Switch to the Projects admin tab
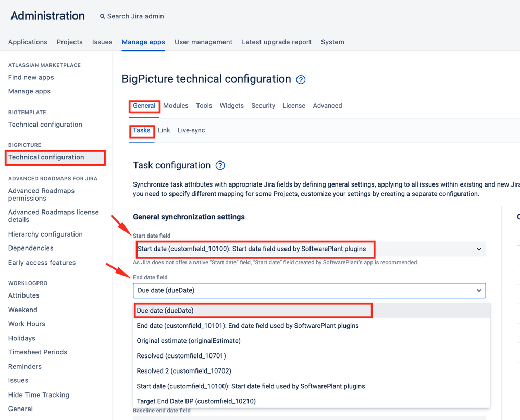Screen dimensions: 520x420 (70, 42)
